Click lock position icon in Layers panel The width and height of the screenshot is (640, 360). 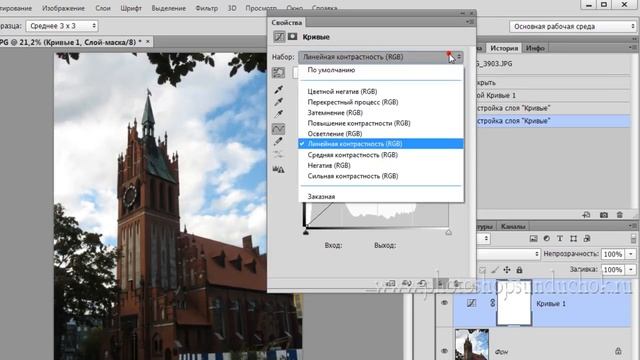pos(507,270)
